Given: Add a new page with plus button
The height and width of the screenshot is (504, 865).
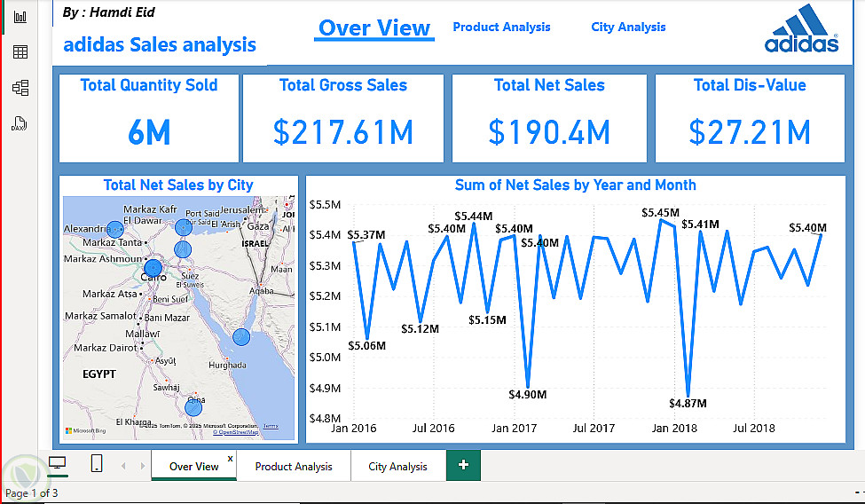Looking at the screenshot, I should 463,465.
